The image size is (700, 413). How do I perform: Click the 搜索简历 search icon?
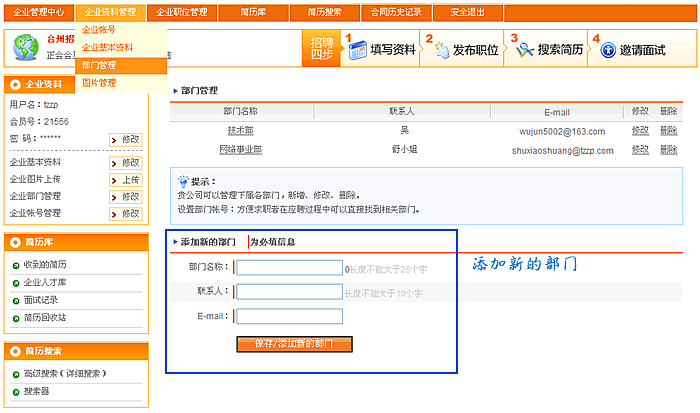[x=525, y=49]
